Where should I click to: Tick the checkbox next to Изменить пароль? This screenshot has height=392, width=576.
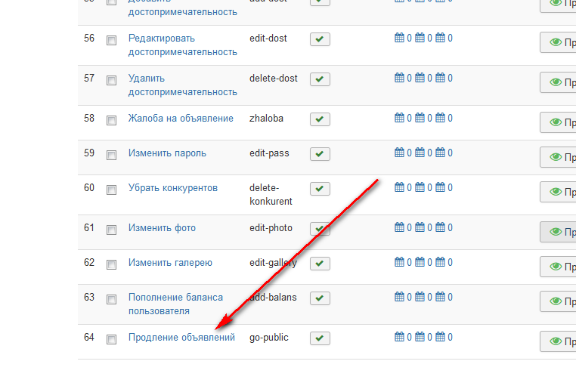(x=111, y=155)
